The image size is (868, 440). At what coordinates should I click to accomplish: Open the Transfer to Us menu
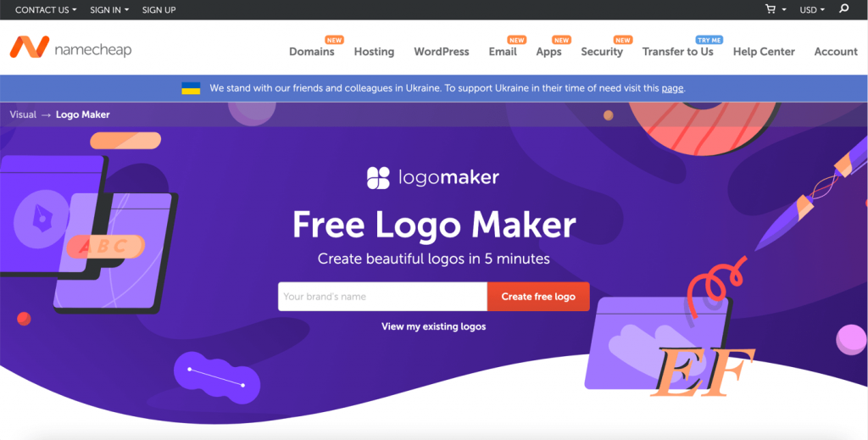[677, 52]
